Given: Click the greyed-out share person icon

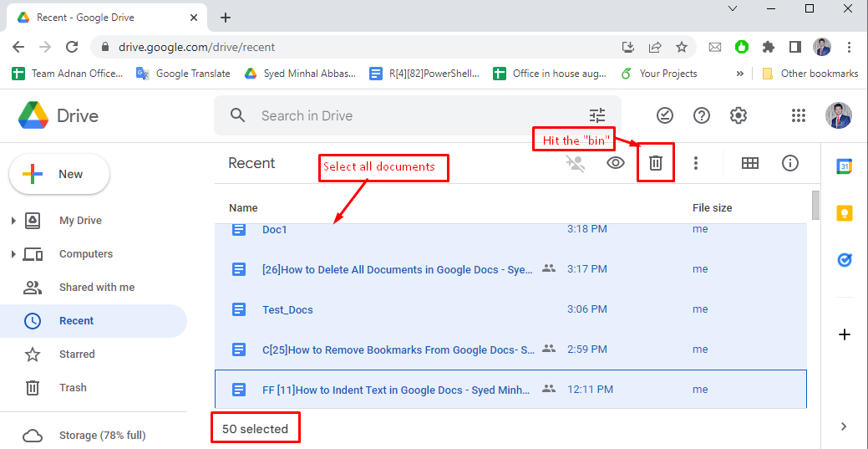Looking at the screenshot, I should tap(575, 163).
